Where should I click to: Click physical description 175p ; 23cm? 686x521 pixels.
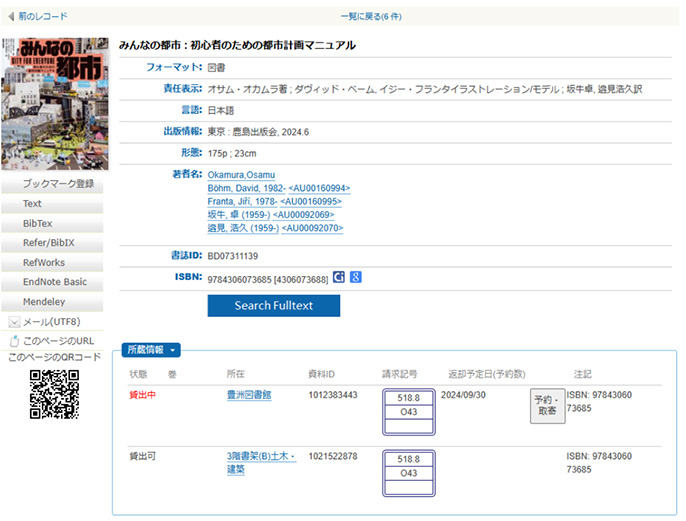232,154
